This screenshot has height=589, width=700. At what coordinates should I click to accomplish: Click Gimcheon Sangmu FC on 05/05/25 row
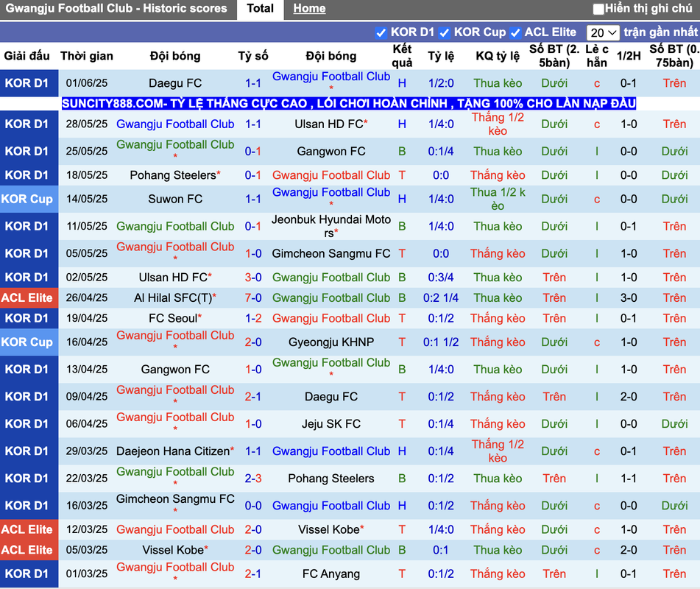[x=330, y=254]
